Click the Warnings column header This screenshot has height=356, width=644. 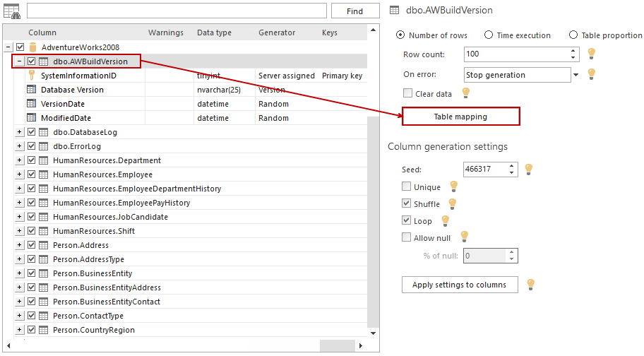click(165, 32)
